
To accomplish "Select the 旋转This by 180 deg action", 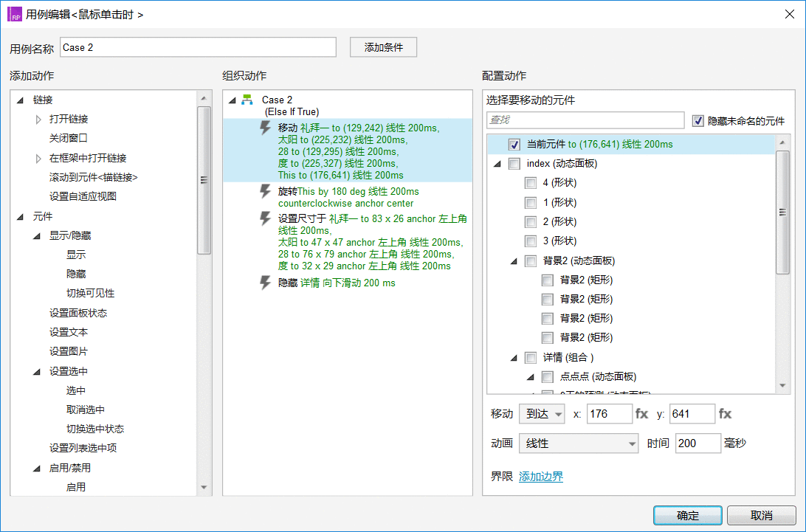I will pos(348,198).
